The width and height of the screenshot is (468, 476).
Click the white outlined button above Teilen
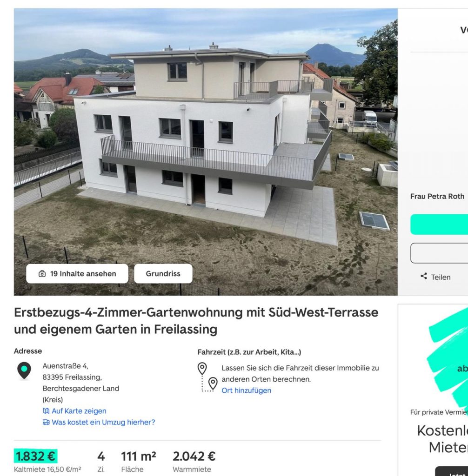[x=439, y=253]
